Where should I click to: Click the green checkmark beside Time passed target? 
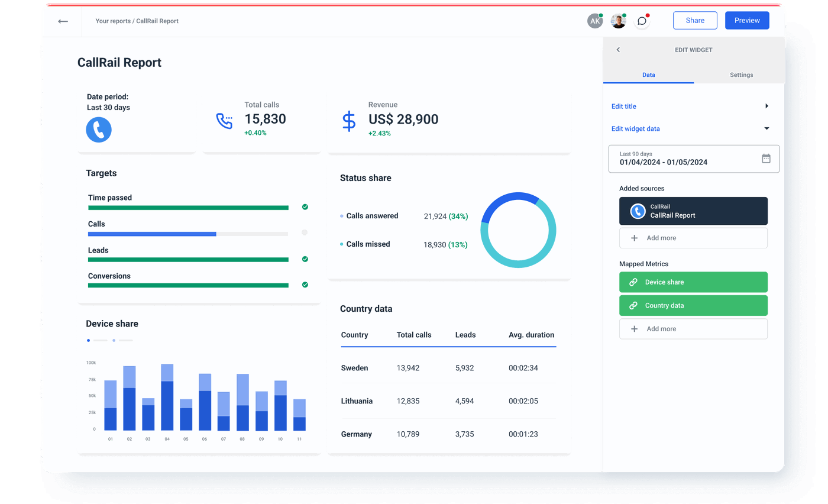(x=305, y=207)
